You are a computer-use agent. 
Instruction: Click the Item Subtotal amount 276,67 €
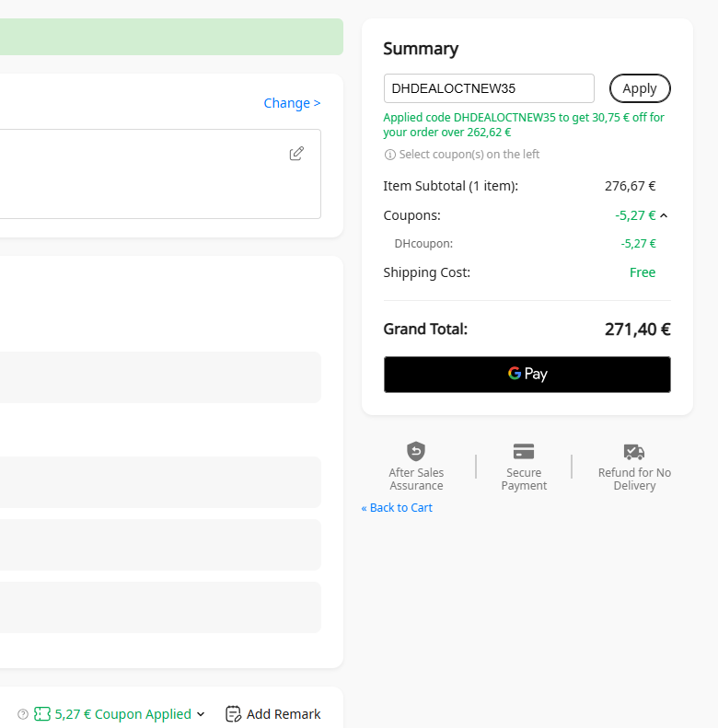630,186
